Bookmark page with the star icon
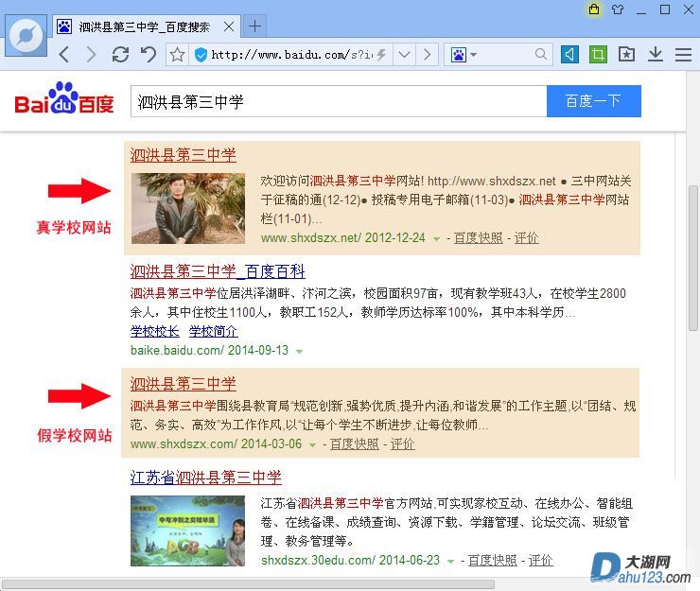This screenshot has width=700, height=591. pos(177,55)
